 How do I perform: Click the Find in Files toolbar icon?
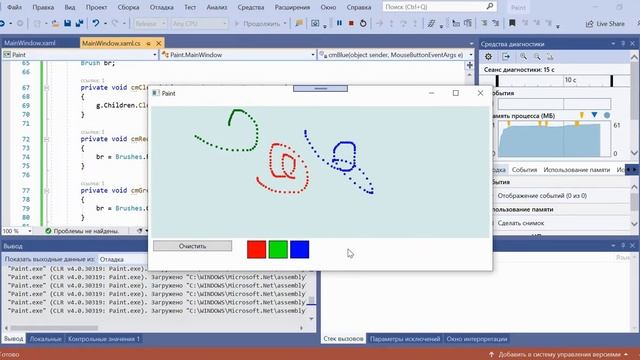point(315,23)
